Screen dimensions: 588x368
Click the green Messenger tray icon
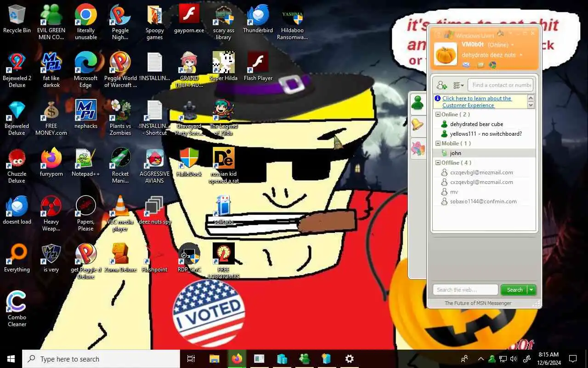(x=492, y=359)
